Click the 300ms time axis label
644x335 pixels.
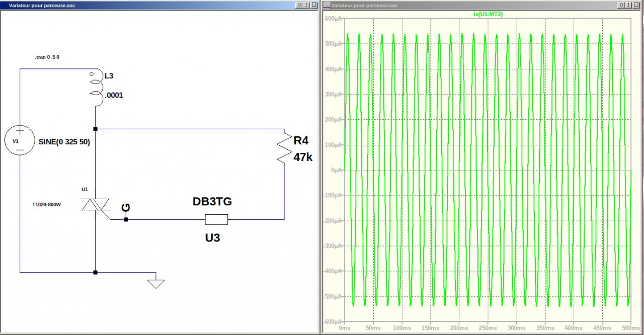coord(516,328)
